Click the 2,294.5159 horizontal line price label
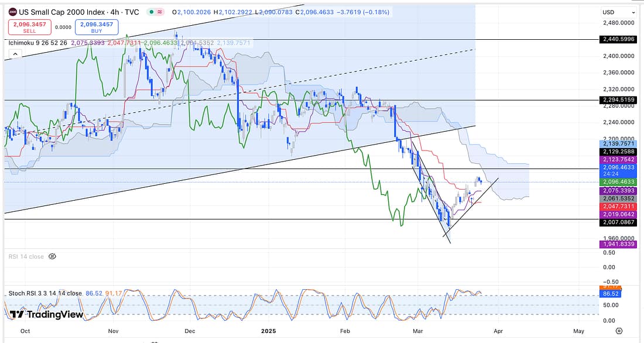644x343 pixels. pos(617,100)
